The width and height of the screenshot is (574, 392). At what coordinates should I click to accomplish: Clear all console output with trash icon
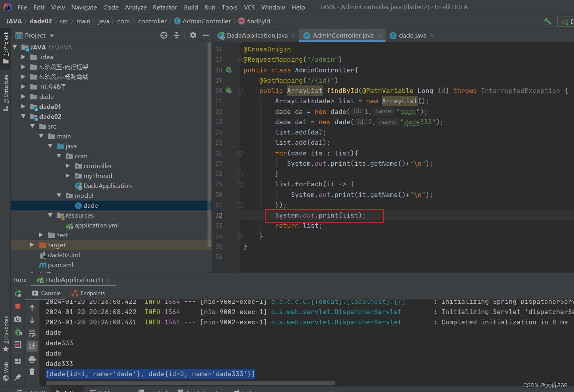[32, 372]
